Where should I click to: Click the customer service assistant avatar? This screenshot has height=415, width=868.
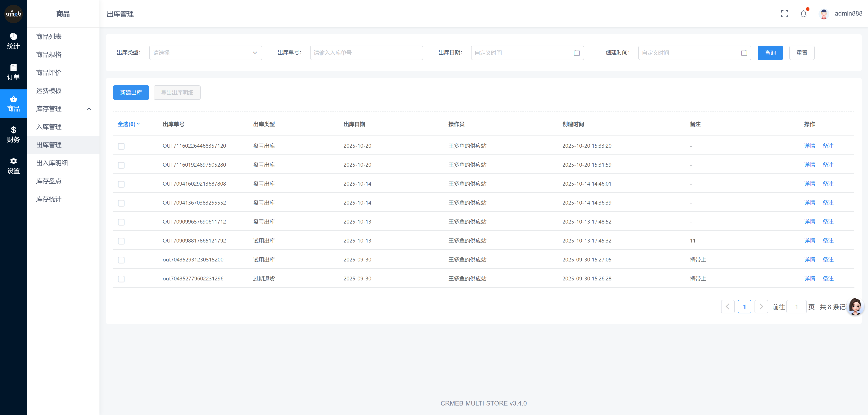[x=855, y=306]
